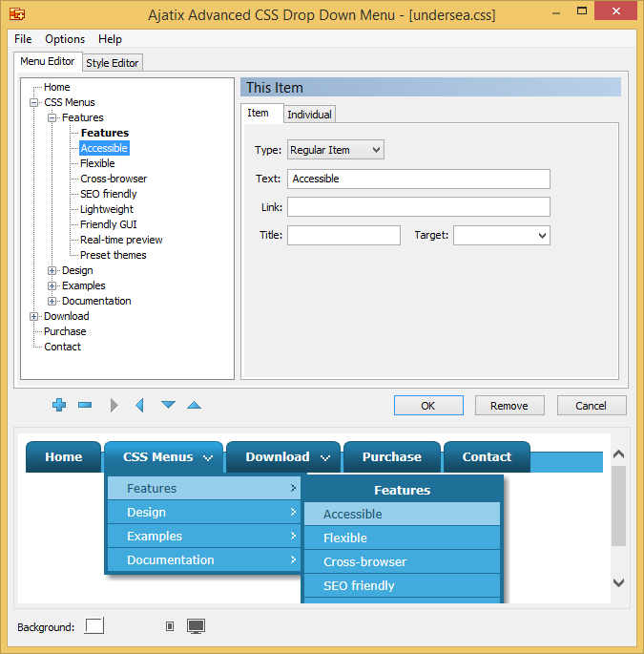Image resolution: width=644 pixels, height=654 pixels.
Task: Click Cross-browser in the preview submenu
Action: click(x=402, y=561)
